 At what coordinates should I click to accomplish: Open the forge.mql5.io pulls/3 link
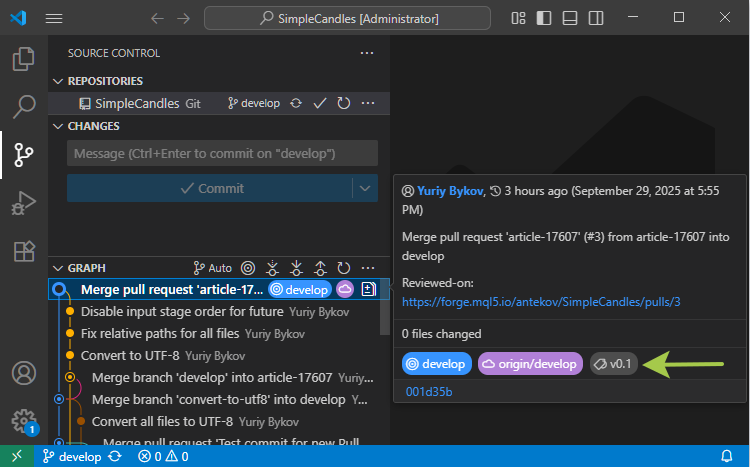click(541, 302)
